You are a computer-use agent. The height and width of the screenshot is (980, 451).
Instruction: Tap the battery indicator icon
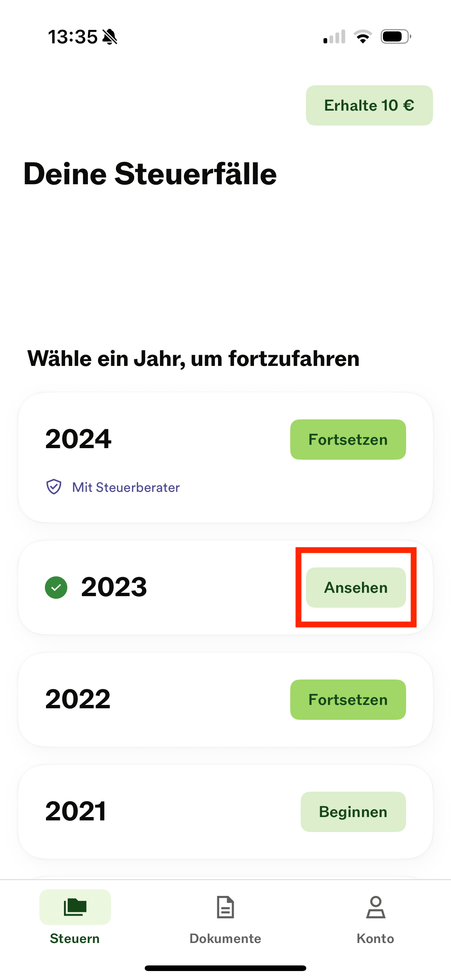[x=396, y=37]
